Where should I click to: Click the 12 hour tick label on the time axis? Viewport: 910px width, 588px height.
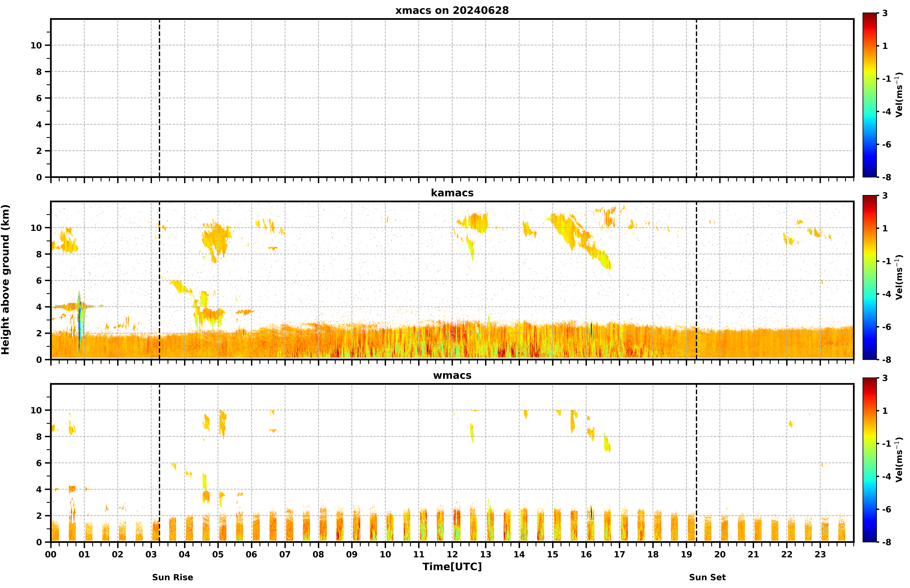(452, 554)
